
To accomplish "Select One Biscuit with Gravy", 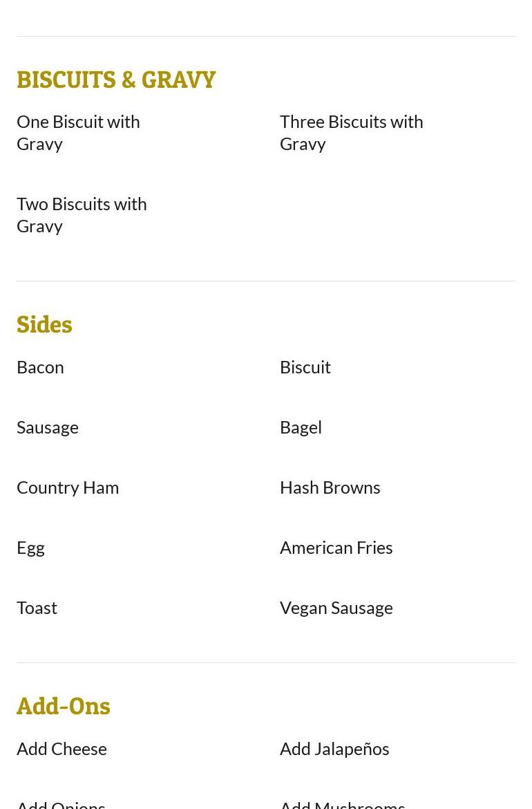I will coord(78,132).
